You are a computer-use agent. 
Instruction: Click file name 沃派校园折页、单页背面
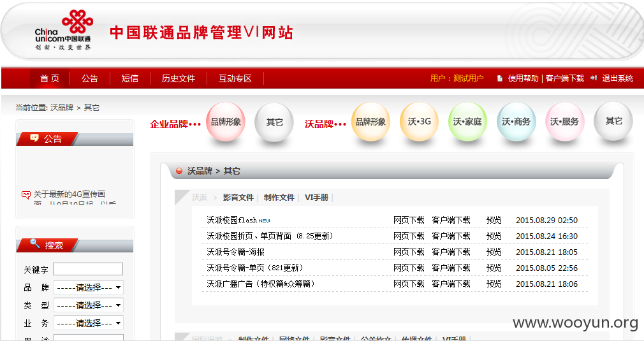[x=270, y=236]
